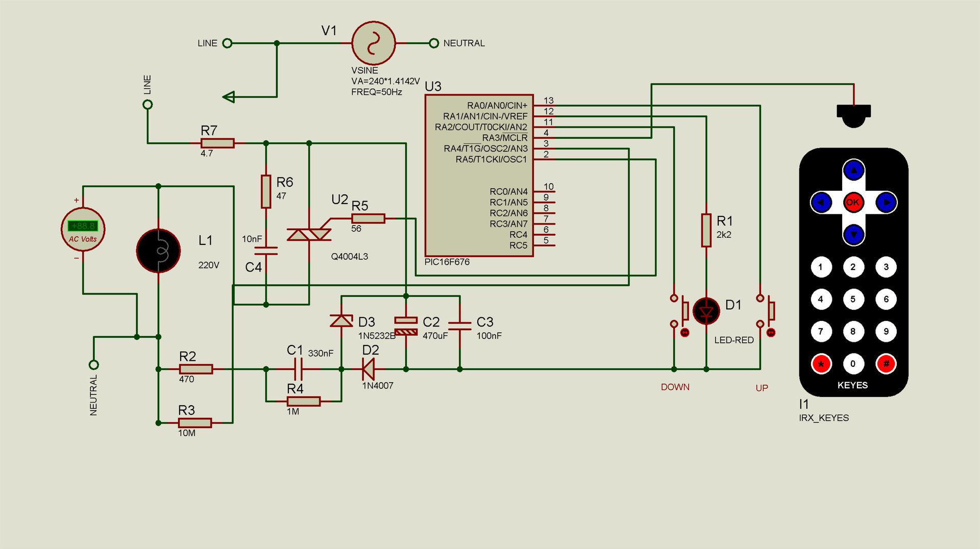Select the V1 VSINE source symbol

374,43
